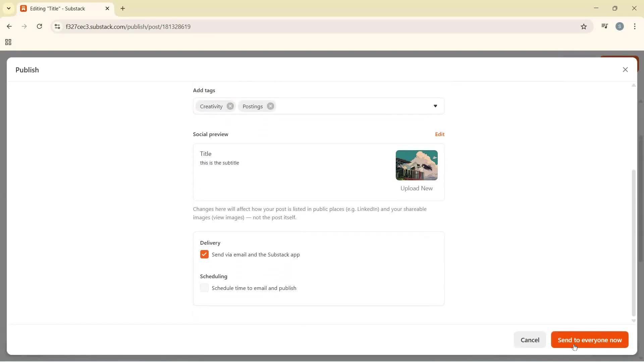Click the bookmark star in the address bar

tap(584, 26)
